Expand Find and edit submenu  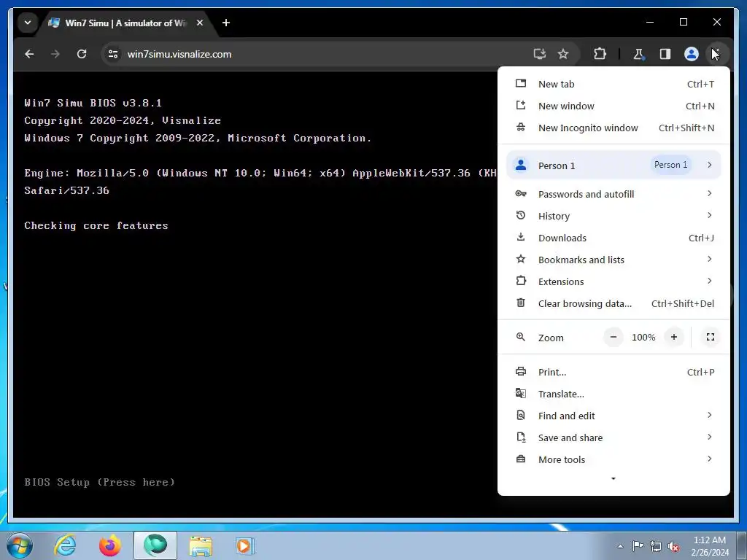click(614, 416)
